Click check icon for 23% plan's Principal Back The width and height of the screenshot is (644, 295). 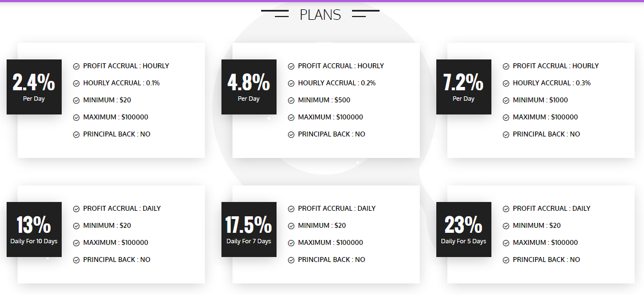506,260
